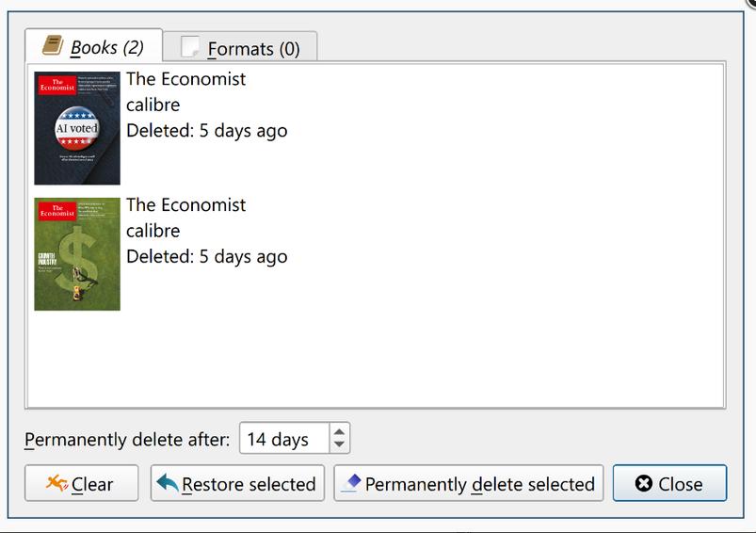The image size is (756, 533).
Task: Decrease the permanently delete after days
Action: (340, 444)
